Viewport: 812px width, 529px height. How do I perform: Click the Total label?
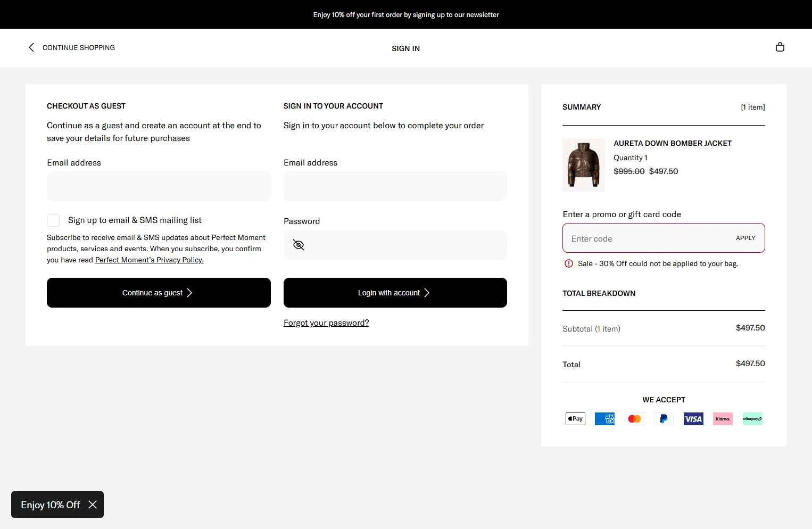571,365
